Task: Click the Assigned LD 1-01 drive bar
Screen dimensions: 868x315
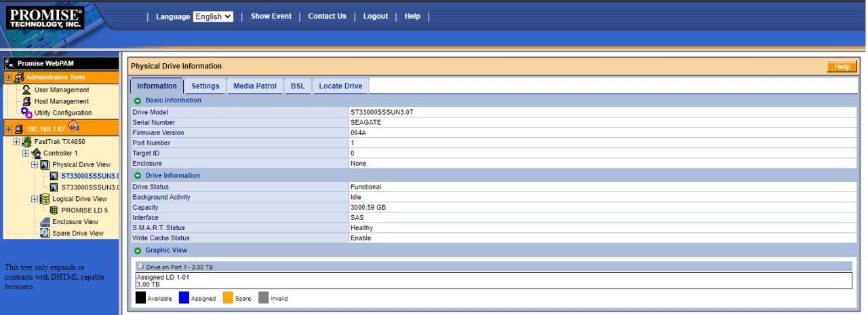Action: point(494,280)
